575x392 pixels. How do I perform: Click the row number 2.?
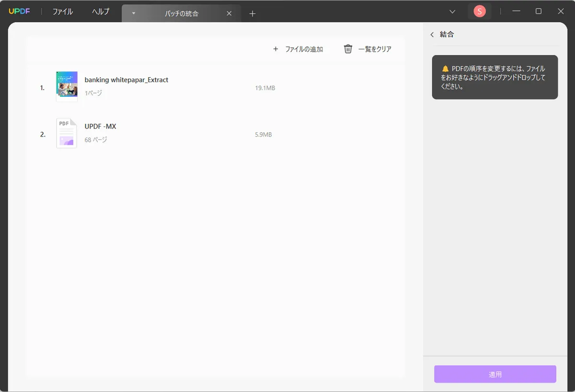click(x=43, y=135)
